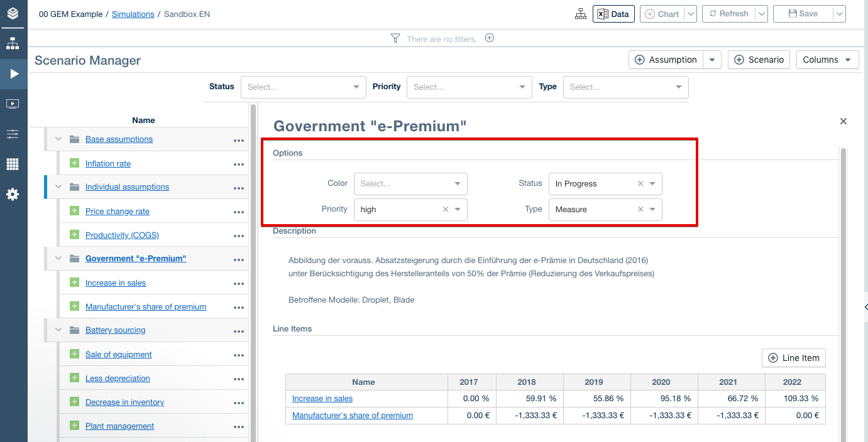The height and width of the screenshot is (442, 868).
Task: Click the Add Scenario button
Action: coord(759,60)
